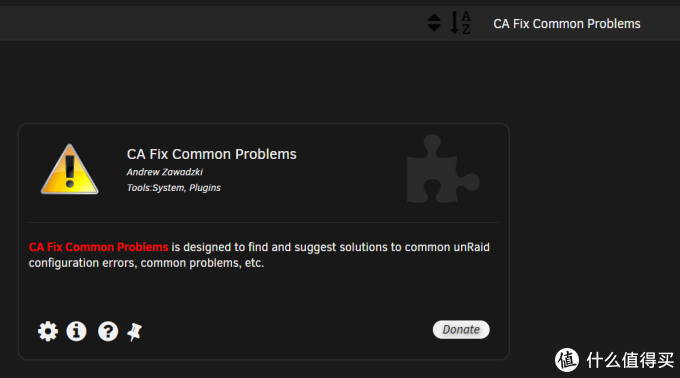Click the Donate button
The image size is (680, 378).
pyautogui.click(x=461, y=330)
